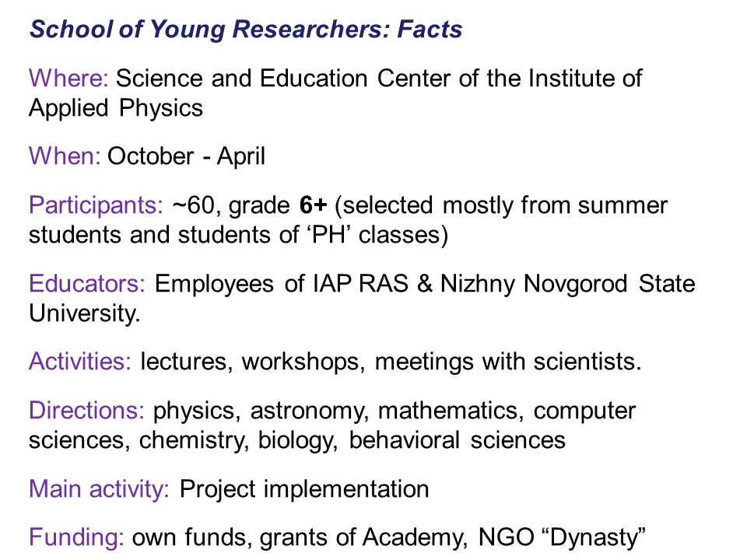The image size is (747, 560).
Task: Select the text 'Applied Physics'
Action: click(116, 109)
